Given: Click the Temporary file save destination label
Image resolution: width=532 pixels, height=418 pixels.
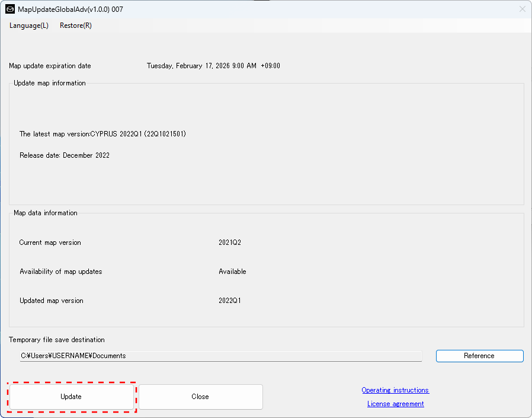Looking at the screenshot, I should click(x=57, y=340).
